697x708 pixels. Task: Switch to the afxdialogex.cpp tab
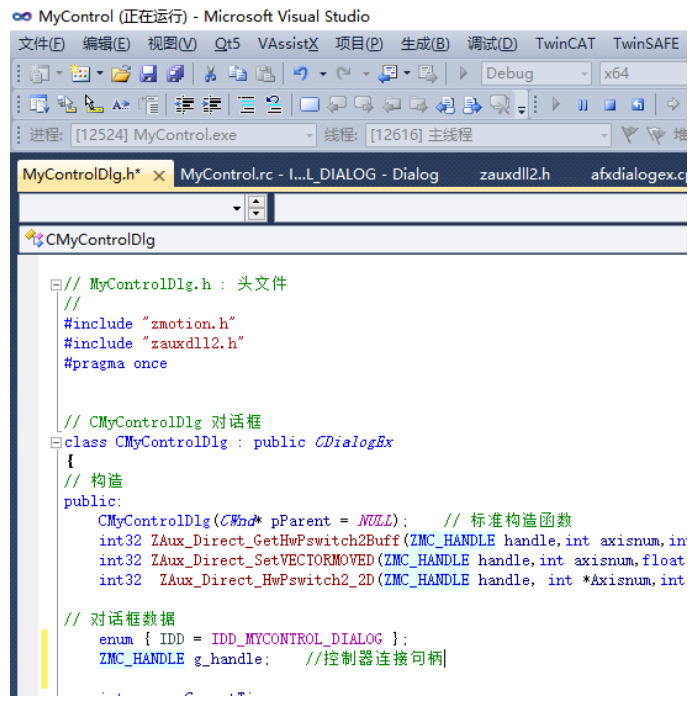638,174
